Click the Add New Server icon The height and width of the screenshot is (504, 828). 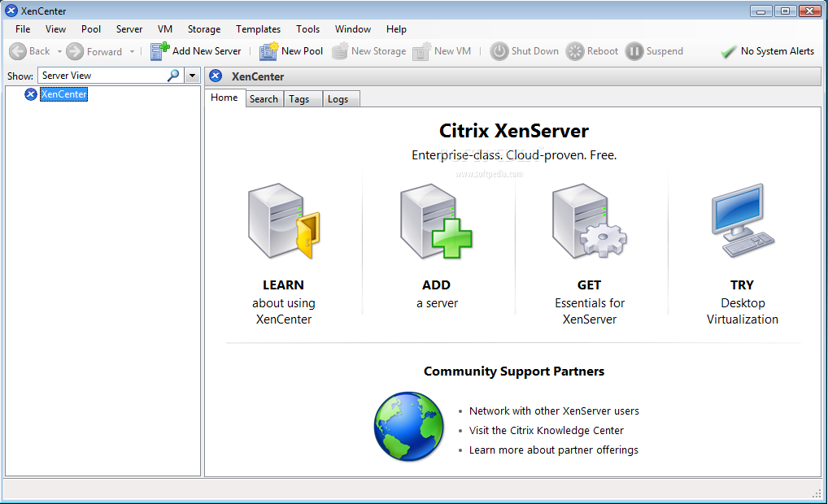[x=159, y=51]
